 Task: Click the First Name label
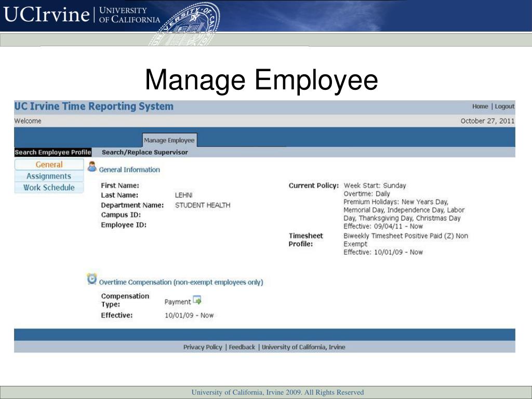click(120, 185)
